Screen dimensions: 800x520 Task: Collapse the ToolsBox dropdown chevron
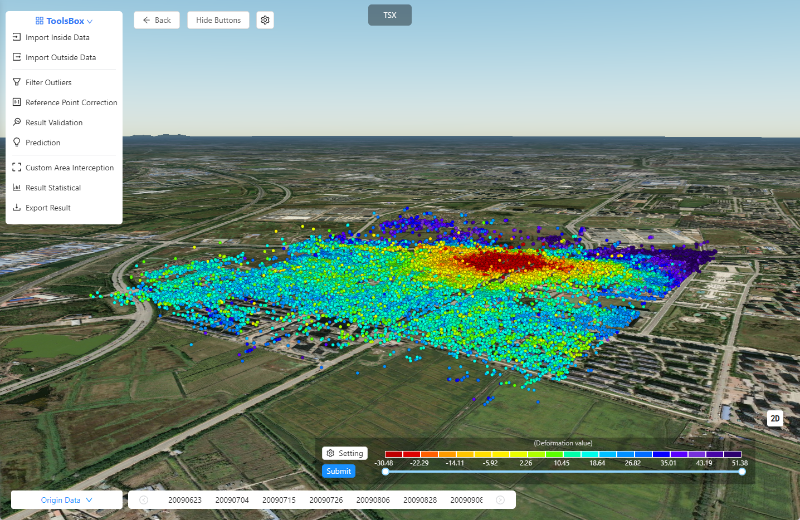pos(90,21)
